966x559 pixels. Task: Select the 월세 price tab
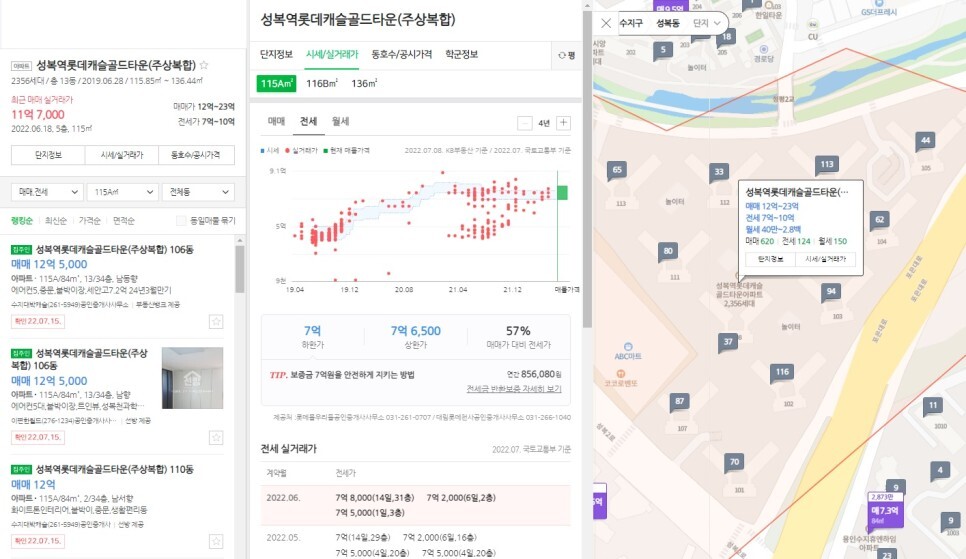(x=340, y=121)
